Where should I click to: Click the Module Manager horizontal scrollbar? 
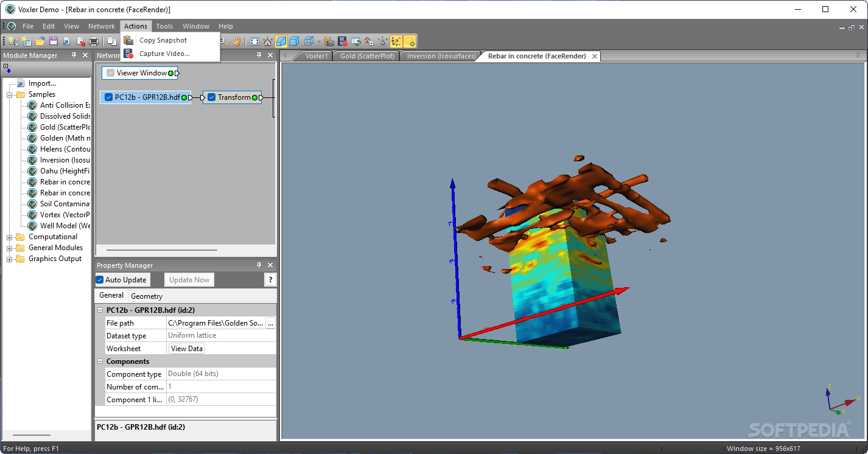pos(32,435)
